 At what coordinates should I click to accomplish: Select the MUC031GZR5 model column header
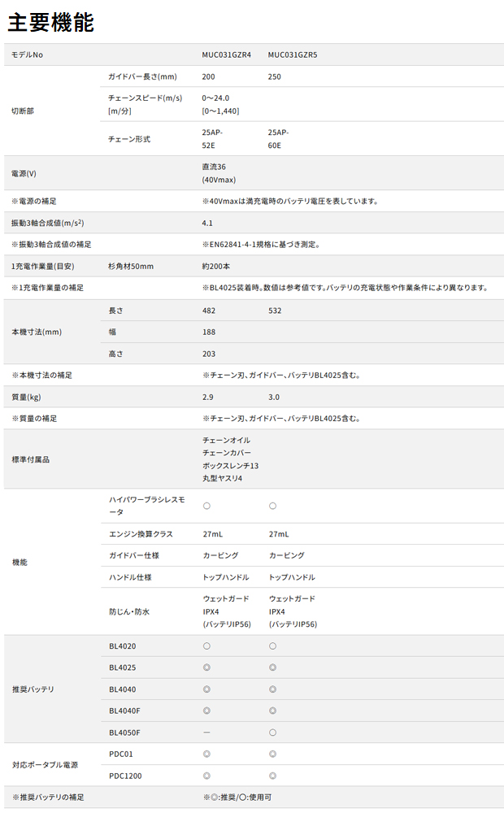pyautogui.click(x=292, y=55)
